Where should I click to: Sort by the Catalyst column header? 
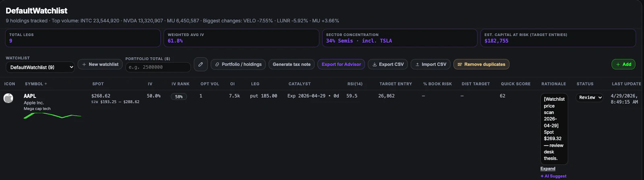(299, 84)
